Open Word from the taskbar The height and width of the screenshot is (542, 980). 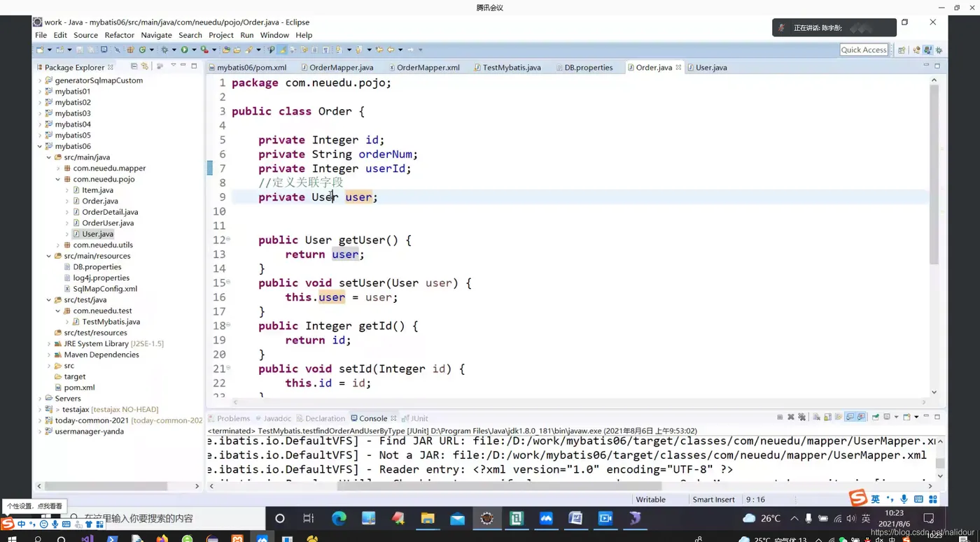(x=575, y=518)
